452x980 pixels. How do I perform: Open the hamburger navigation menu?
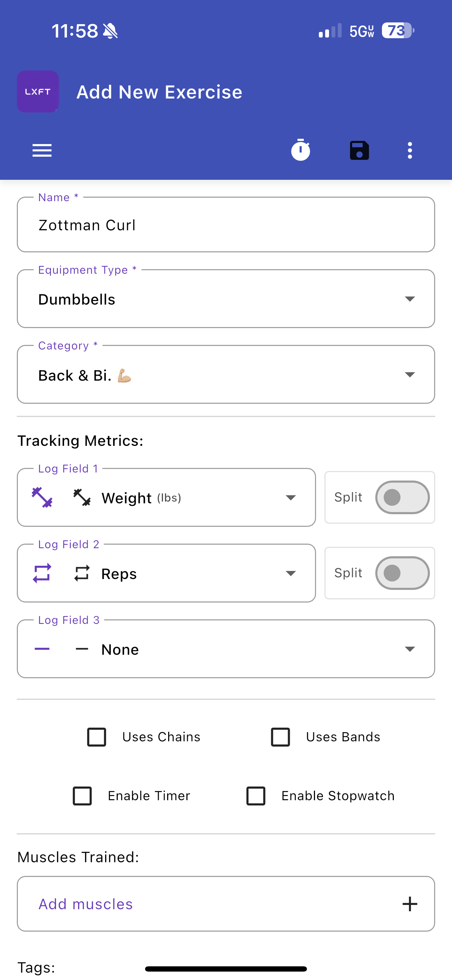click(x=42, y=150)
